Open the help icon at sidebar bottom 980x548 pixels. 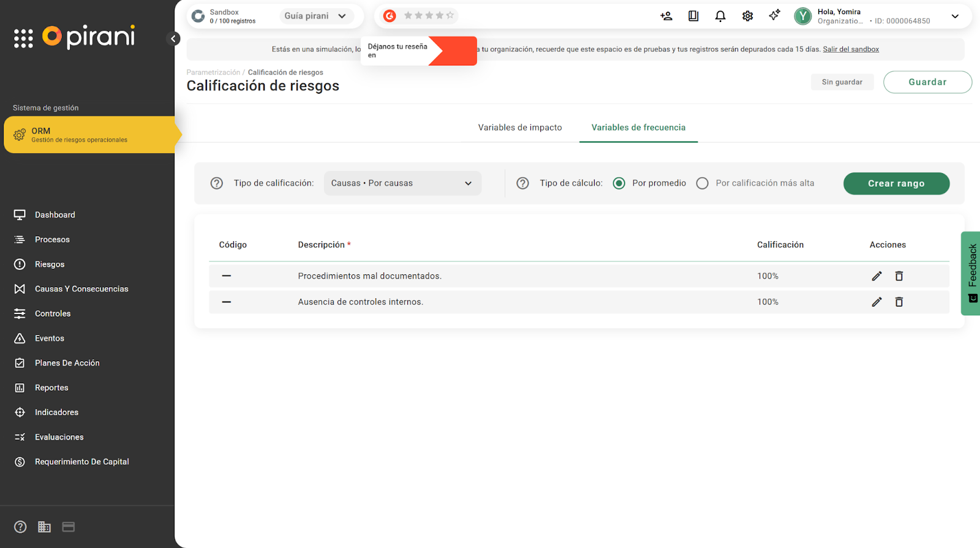click(x=20, y=527)
